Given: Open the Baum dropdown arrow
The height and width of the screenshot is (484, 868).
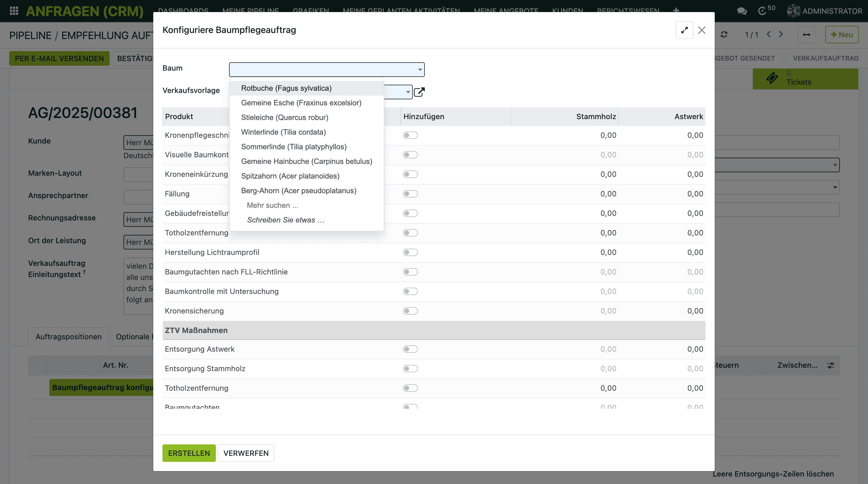Looking at the screenshot, I should [x=420, y=69].
